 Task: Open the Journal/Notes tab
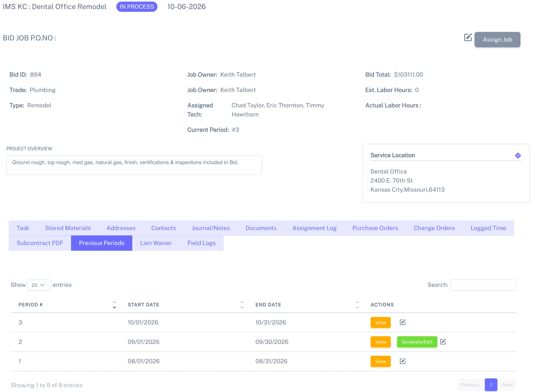pyautogui.click(x=211, y=228)
